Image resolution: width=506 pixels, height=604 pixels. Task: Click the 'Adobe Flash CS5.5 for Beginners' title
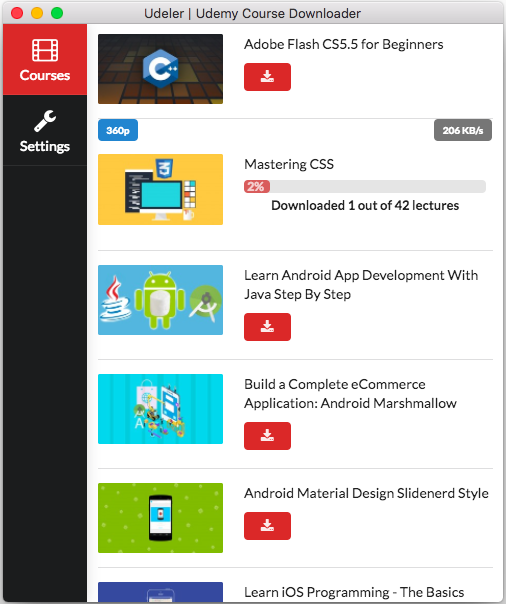pos(343,44)
